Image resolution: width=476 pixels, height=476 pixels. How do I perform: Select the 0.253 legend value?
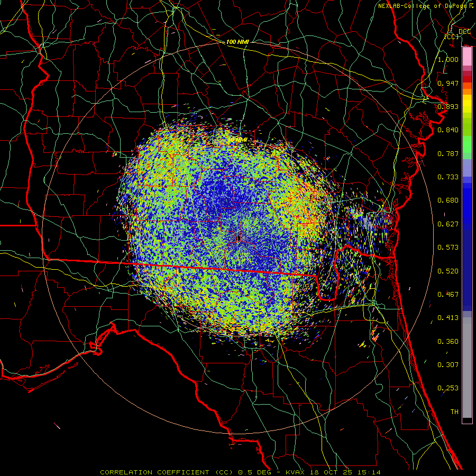point(448,388)
